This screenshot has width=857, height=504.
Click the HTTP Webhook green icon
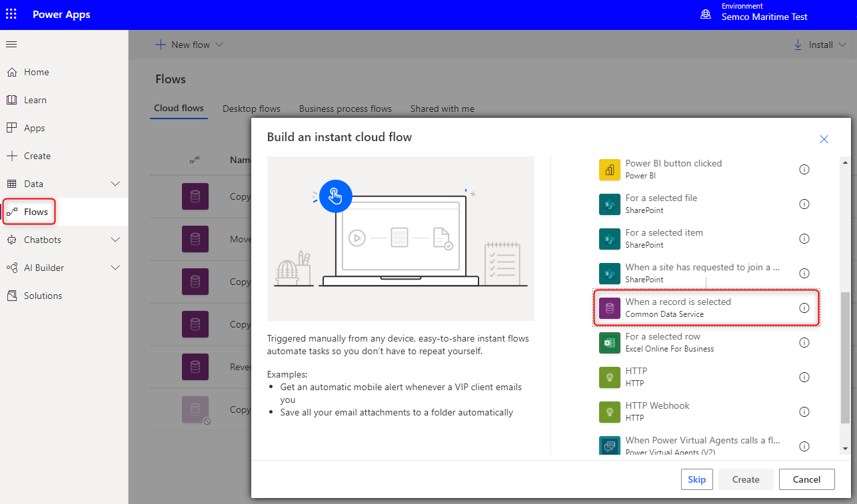click(610, 412)
